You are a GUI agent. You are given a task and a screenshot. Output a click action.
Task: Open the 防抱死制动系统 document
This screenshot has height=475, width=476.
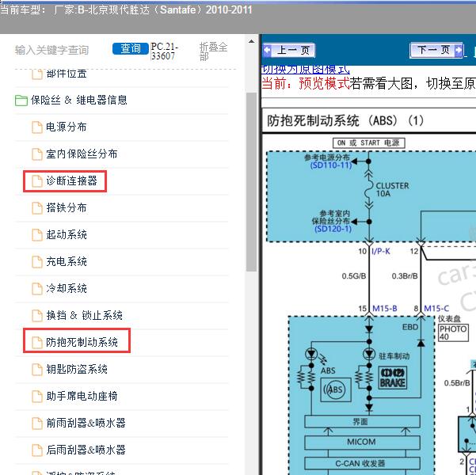click(x=82, y=342)
